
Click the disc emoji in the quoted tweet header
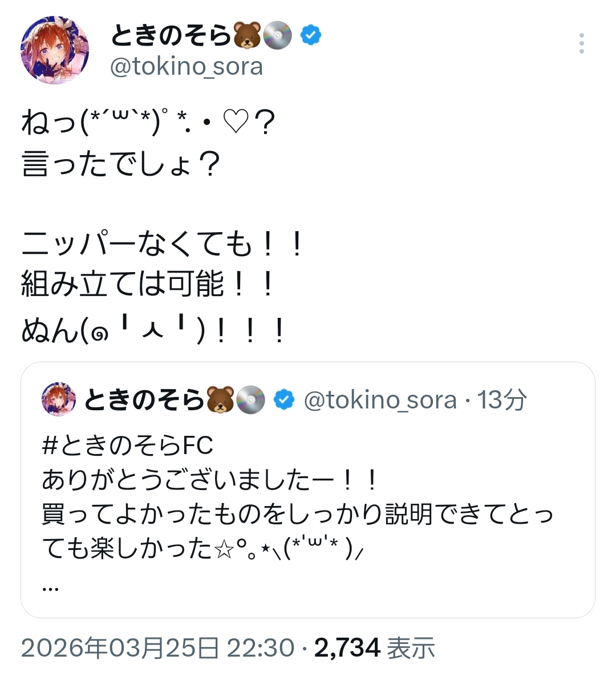[x=250, y=400]
